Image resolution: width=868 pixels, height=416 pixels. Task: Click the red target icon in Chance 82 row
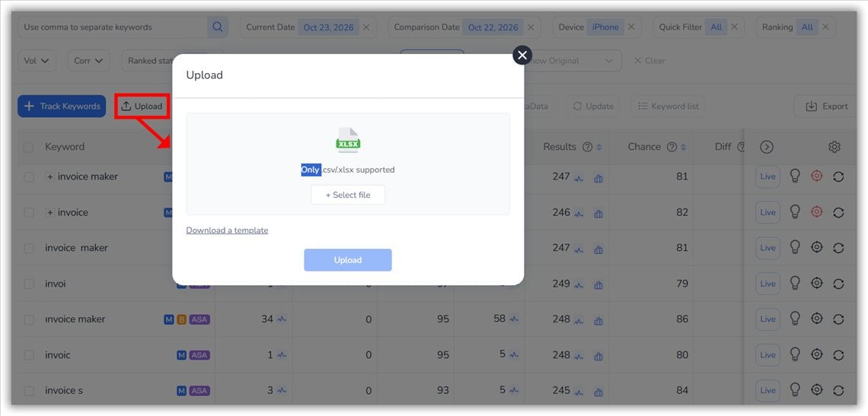816,212
